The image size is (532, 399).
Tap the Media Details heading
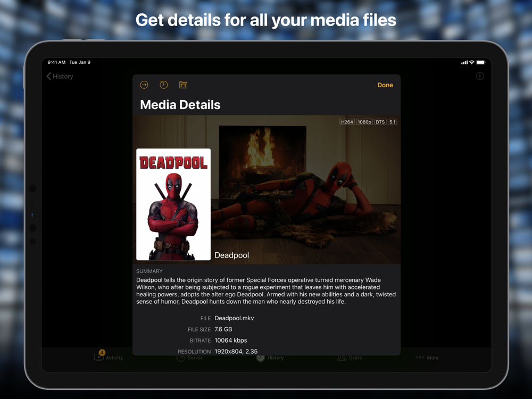coord(180,105)
